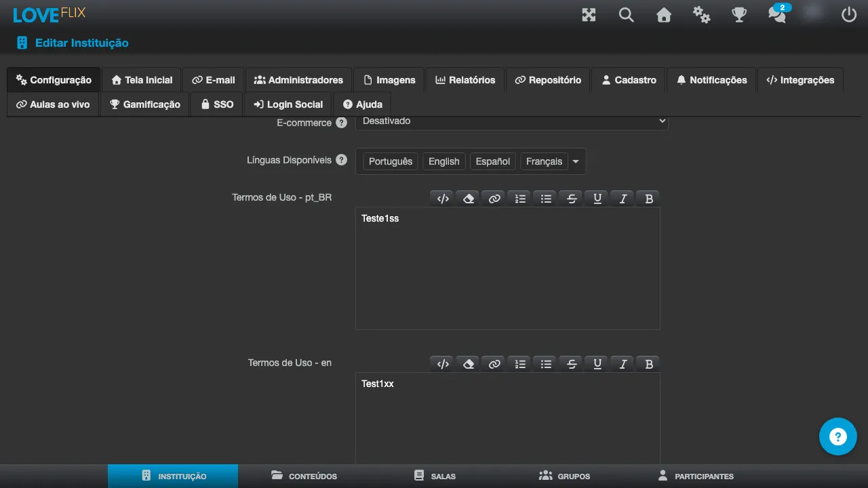Go to Conteúdos in bottom navigation

[304, 476]
